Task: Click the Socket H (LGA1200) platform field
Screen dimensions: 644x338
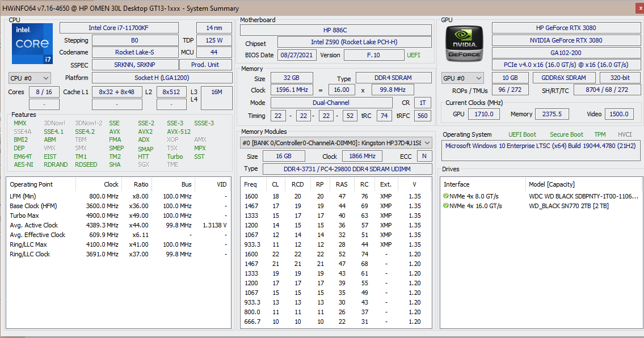Action: [162, 78]
